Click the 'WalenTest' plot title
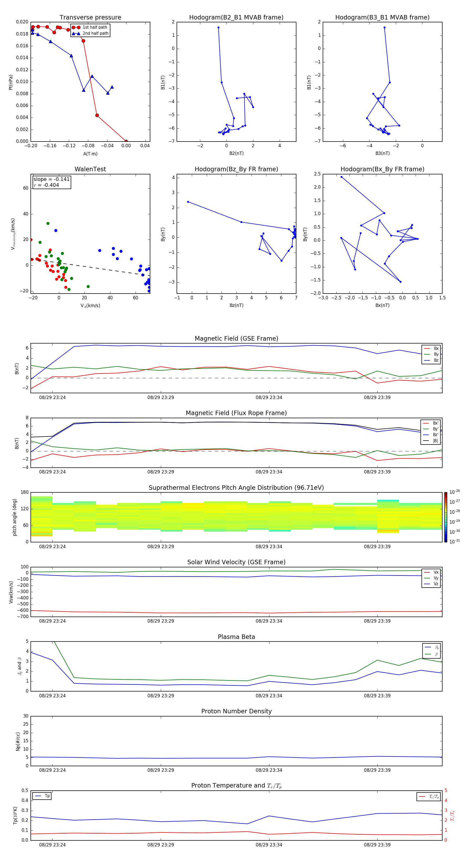 [90, 169]
